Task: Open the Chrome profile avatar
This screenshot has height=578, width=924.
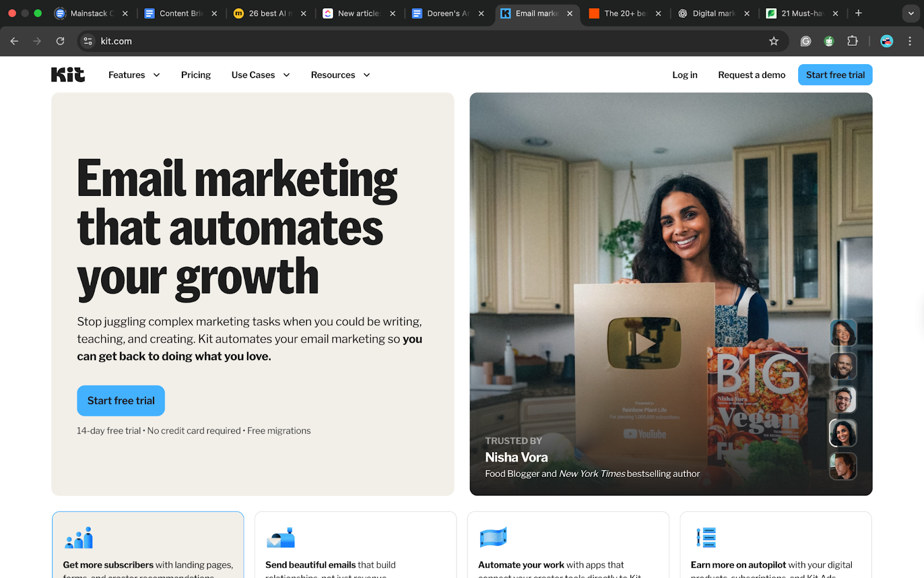Action: pos(886,41)
